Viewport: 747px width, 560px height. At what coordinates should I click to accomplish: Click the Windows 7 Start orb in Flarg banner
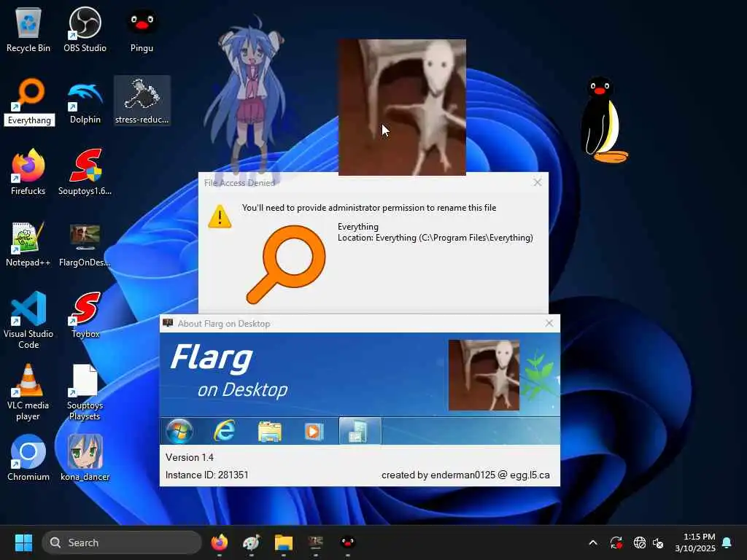[x=179, y=432]
